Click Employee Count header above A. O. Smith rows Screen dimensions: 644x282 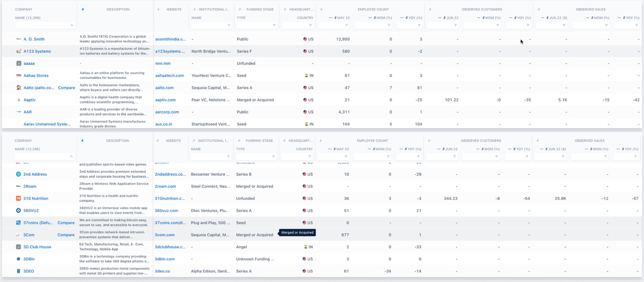[x=373, y=9]
